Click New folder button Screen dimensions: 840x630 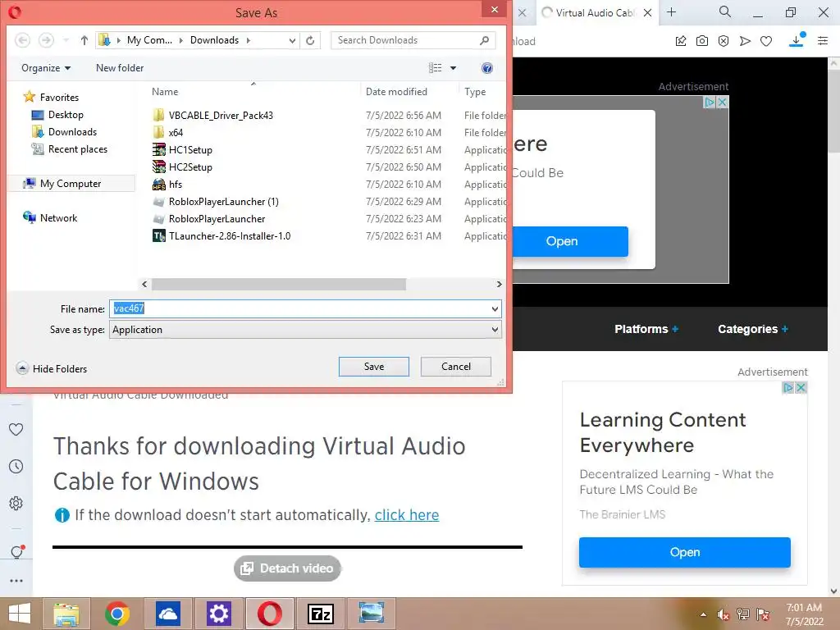pos(120,68)
